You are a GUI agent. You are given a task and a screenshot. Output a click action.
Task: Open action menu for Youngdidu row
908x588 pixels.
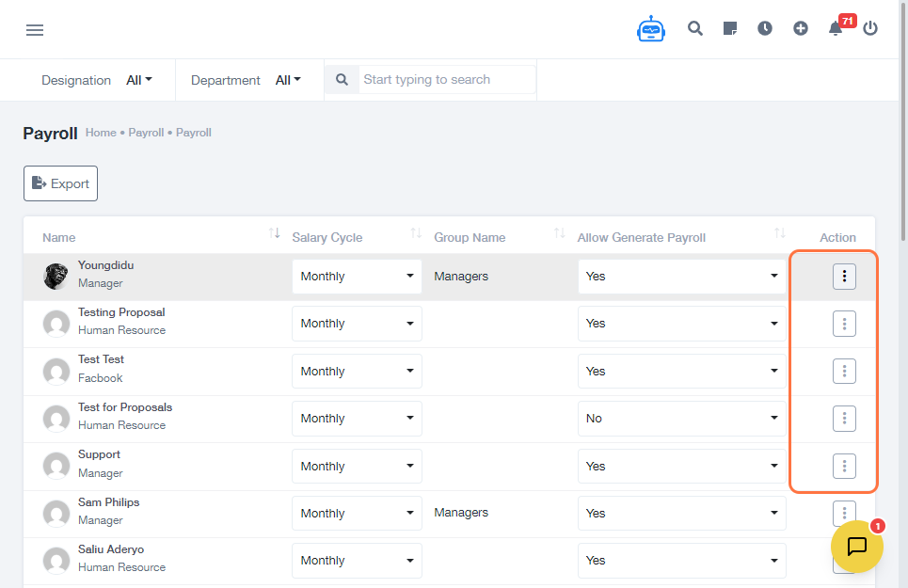[x=844, y=277]
